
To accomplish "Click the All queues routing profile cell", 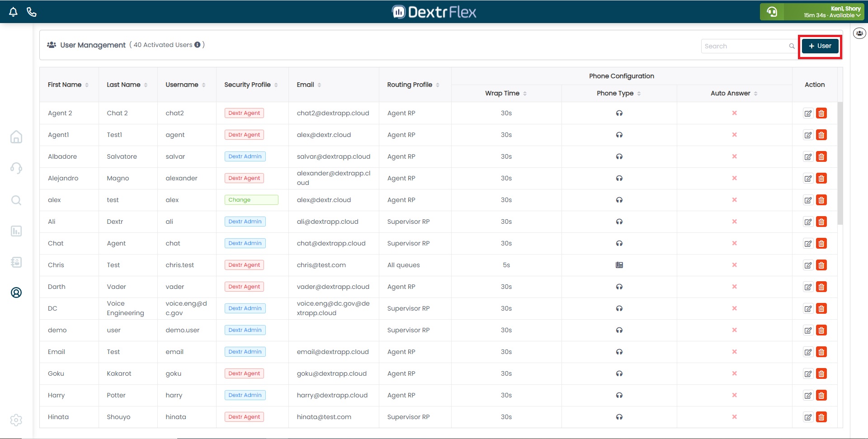I will tap(403, 265).
